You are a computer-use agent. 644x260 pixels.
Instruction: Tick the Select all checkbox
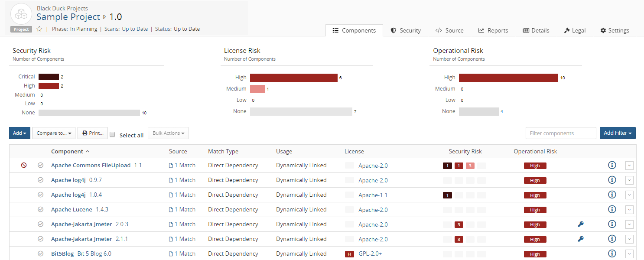click(x=112, y=135)
